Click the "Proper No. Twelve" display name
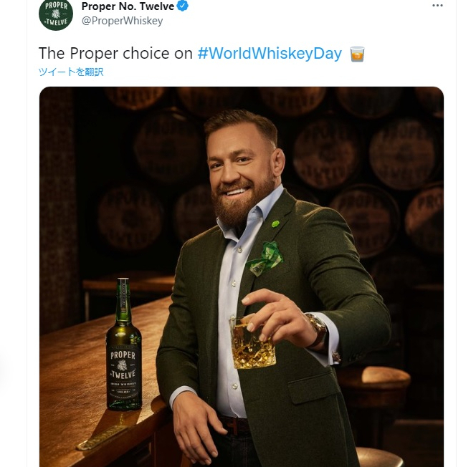The height and width of the screenshot is (467, 476). click(128, 6)
